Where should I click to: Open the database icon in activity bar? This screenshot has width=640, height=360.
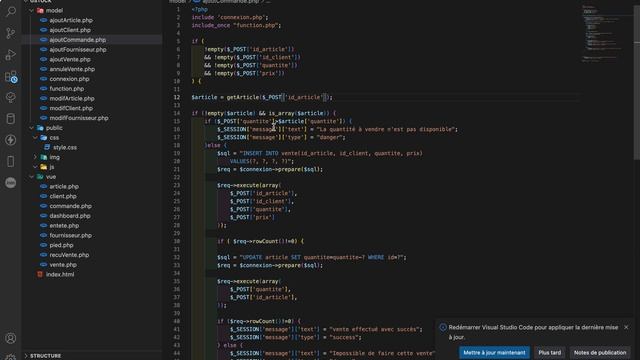pyautogui.click(x=11, y=118)
